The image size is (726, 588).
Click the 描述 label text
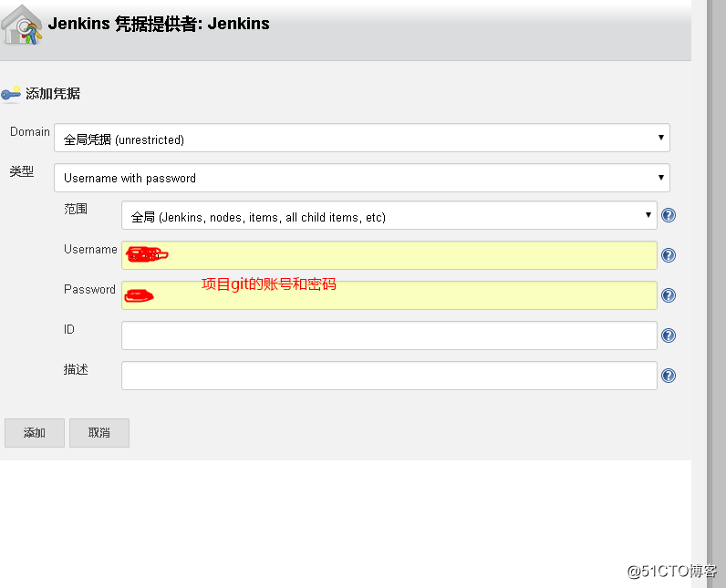point(76,369)
